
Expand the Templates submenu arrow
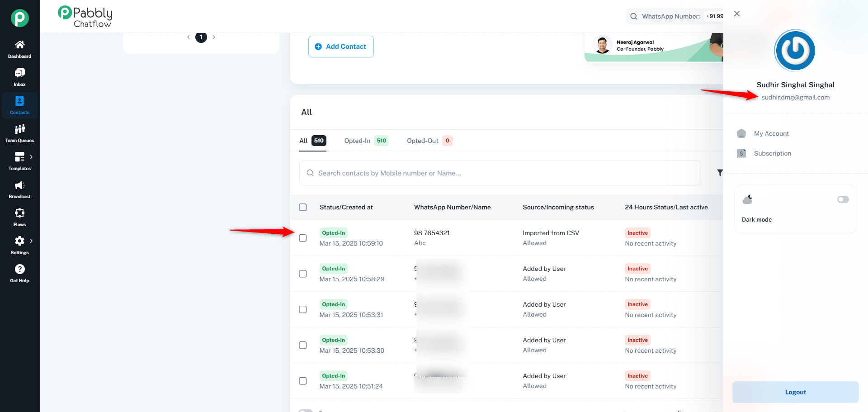31,157
